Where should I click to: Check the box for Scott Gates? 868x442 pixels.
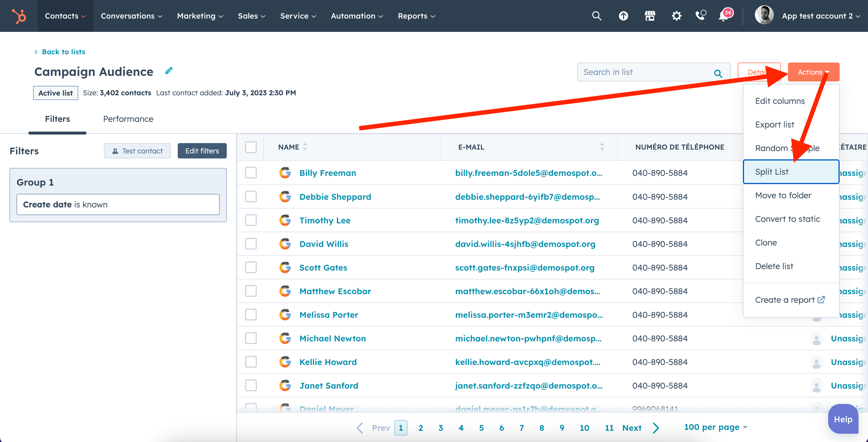click(x=251, y=267)
